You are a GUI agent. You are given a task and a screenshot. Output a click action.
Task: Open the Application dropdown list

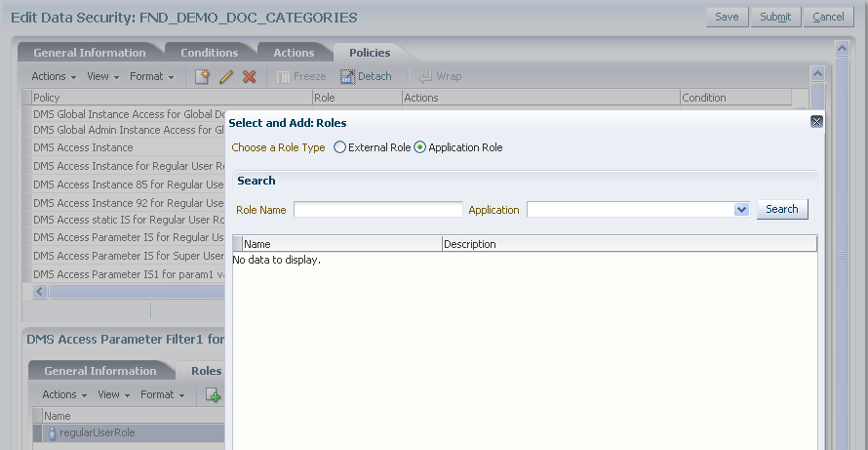[741, 210]
